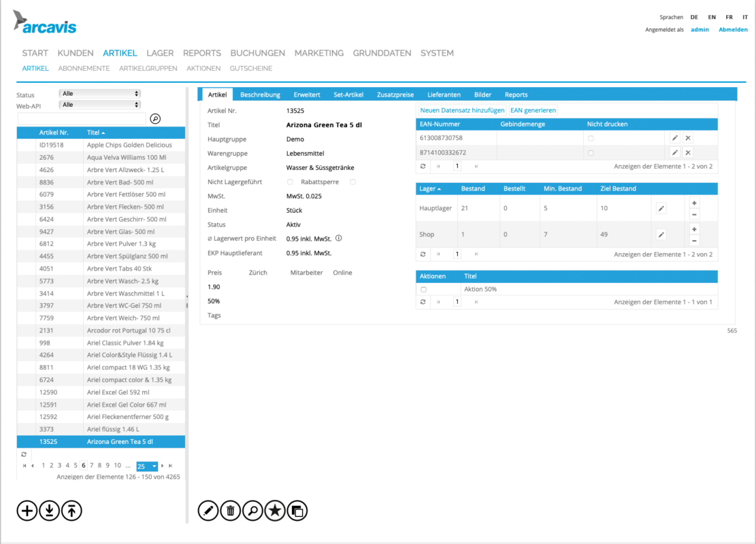This screenshot has width=756, height=544.
Task: Go to first page of article list
Action: (24, 465)
